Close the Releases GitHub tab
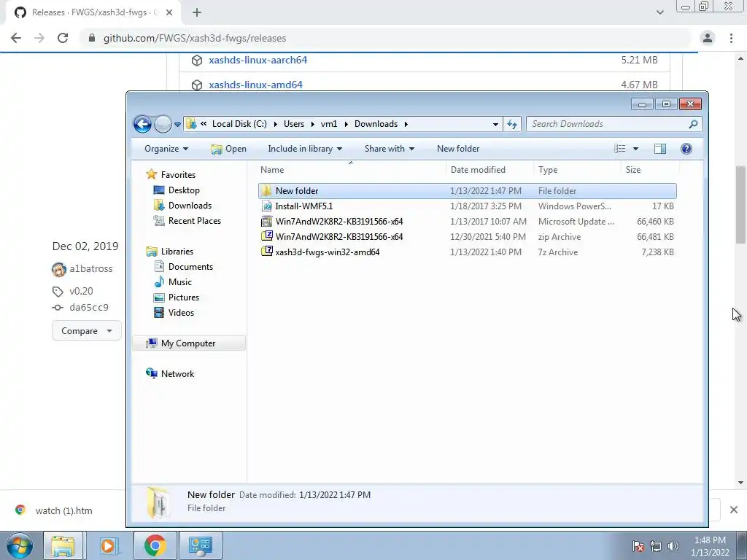This screenshot has height=560, width=747. coord(169,13)
